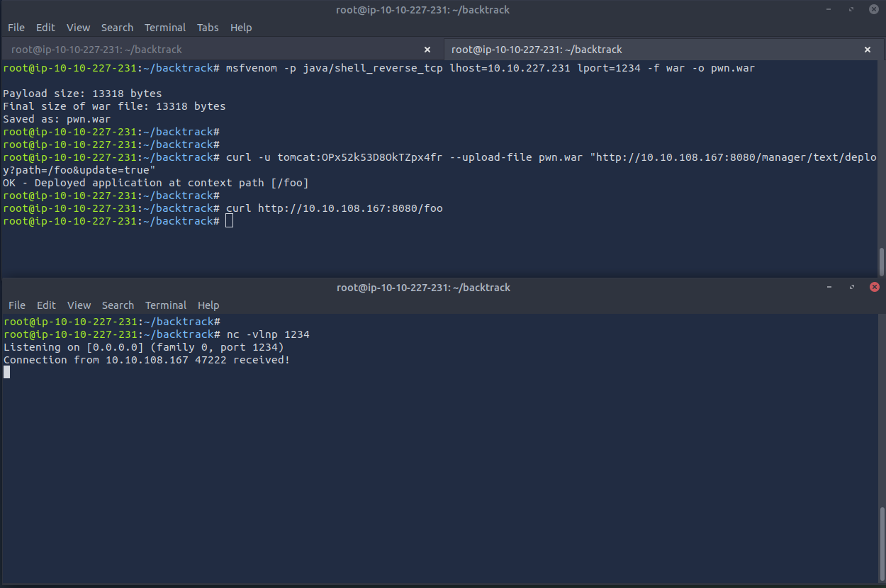The image size is (886, 588).
Task: Click 'Listening on [0.0.0.0]' line
Action: (x=143, y=347)
